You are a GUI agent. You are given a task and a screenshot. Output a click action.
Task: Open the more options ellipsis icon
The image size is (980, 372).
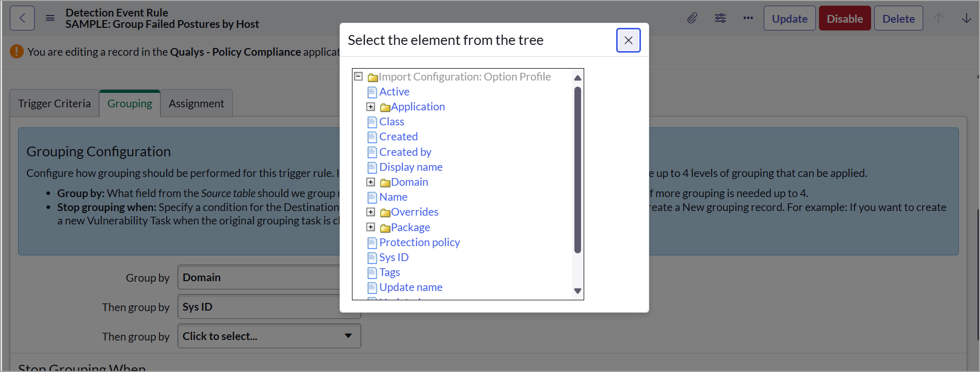pyautogui.click(x=748, y=19)
